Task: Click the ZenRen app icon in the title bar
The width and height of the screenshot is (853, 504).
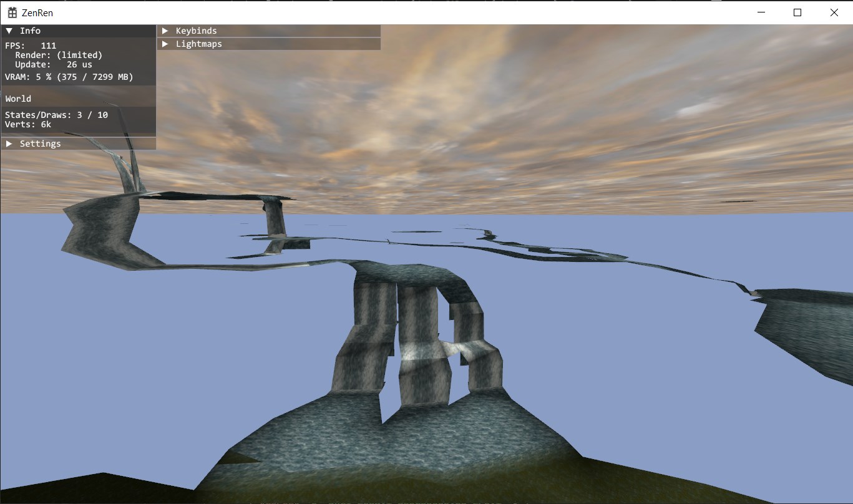Action: coord(12,12)
